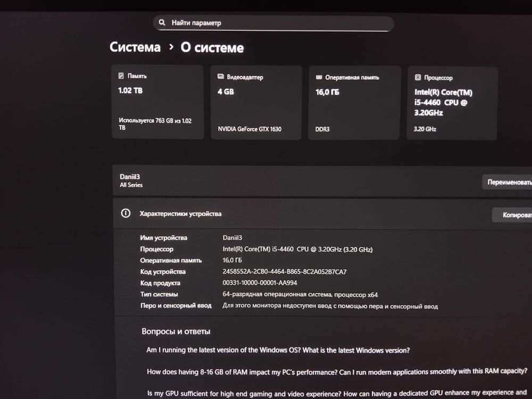This screenshot has width=532, height=399.
Task: Select "Используется 763 GB из 1.02 ТВ" text
Action: coord(155,124)
